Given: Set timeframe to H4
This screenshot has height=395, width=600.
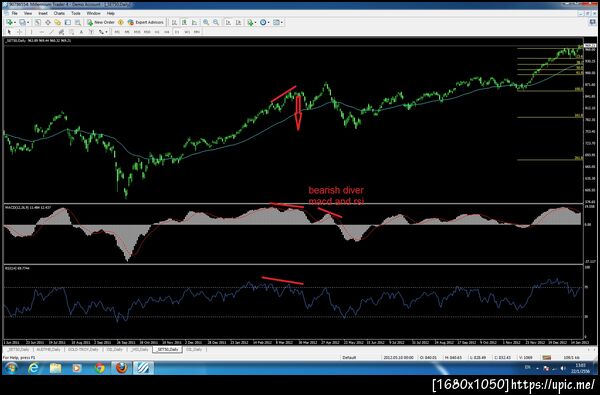Looking at the screenshot, I should [167, 32].
